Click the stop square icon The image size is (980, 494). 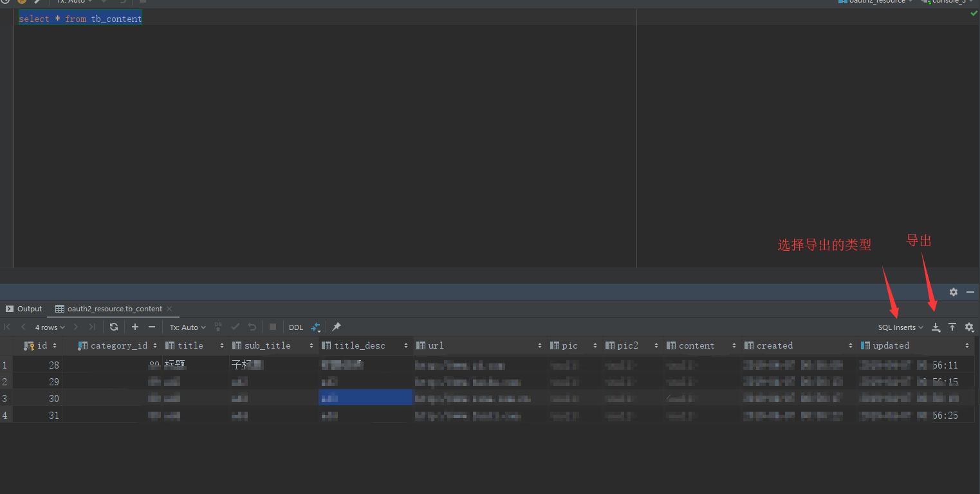273,327
